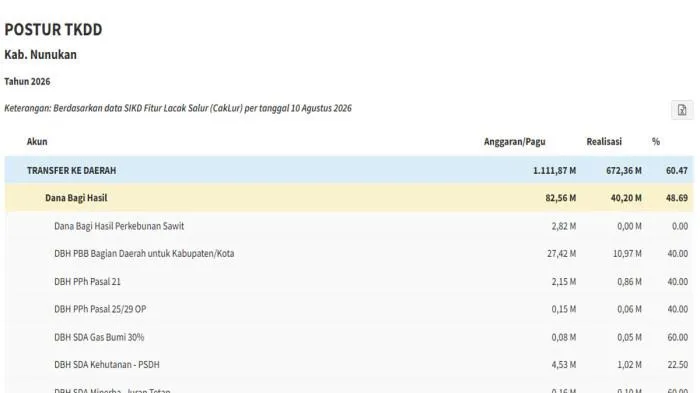The height and width of the screenshot is (393, 700).
Task: Click the POSTUR TKDD page heading
Action: point(53,29)
